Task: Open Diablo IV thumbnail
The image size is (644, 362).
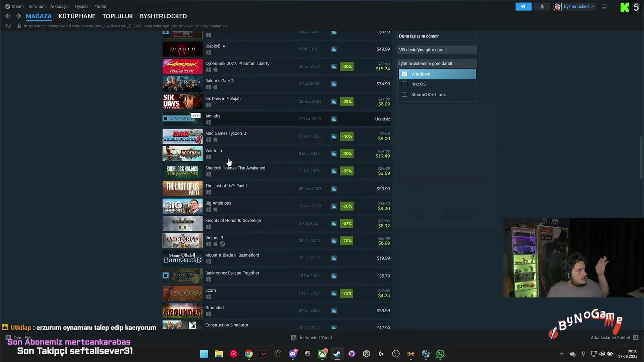Action: tap(182, 49)
